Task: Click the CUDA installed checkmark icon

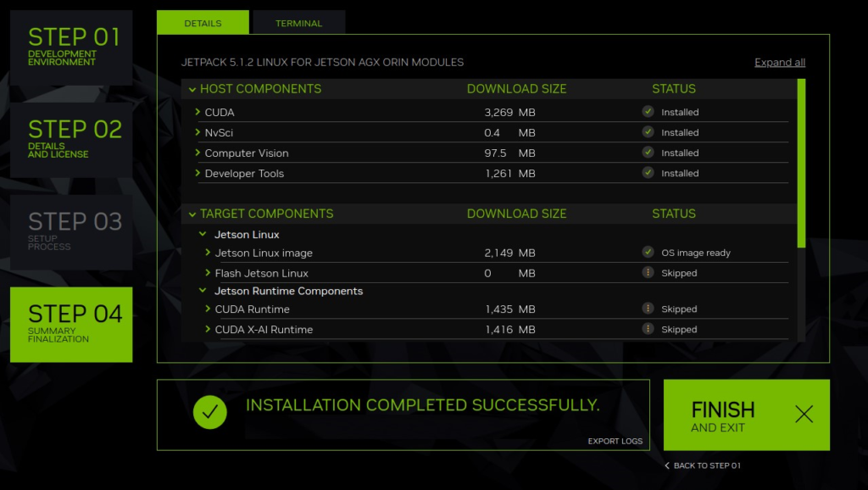Action: (x=648, y=111)
